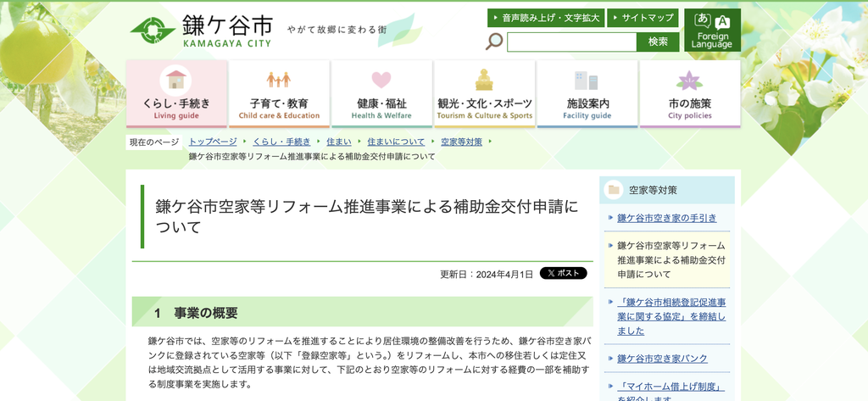The width and height of the screenshot is (868, 401).
Task: Open 鎌ケ谷市空き家の手引き sidebar link
Action: (x=666, y=218)
